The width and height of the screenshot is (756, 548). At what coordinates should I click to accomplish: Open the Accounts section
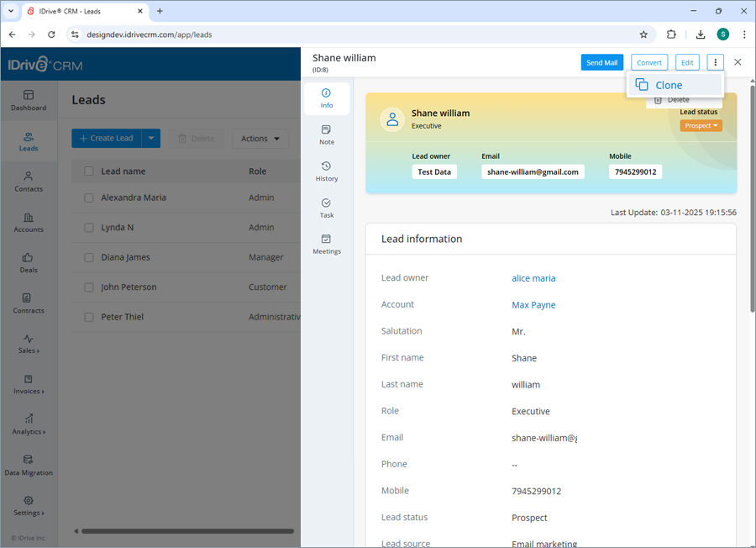(x=28, y=221)
